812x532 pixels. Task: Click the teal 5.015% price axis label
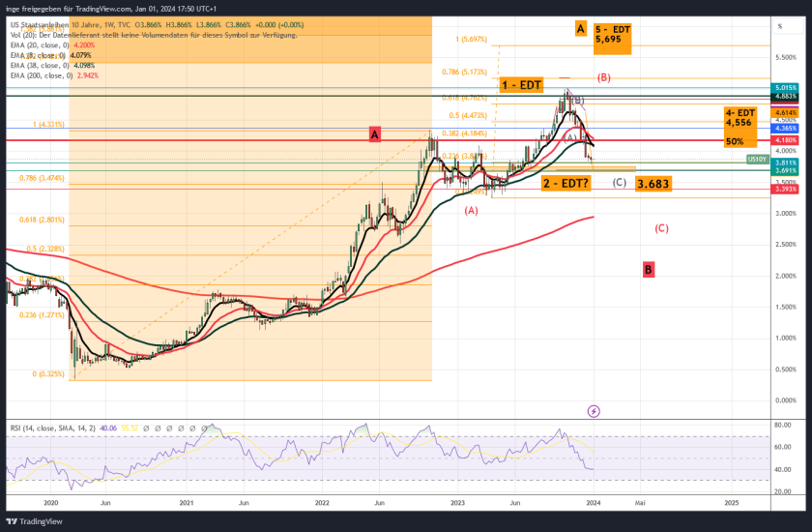[785, 87]
